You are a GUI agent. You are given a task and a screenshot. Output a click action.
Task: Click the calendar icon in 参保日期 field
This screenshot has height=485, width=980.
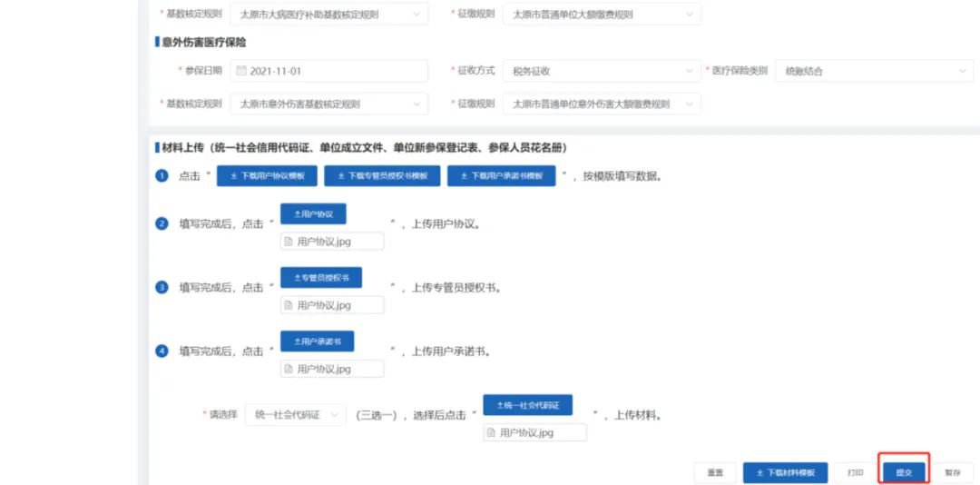click(241, 71)
